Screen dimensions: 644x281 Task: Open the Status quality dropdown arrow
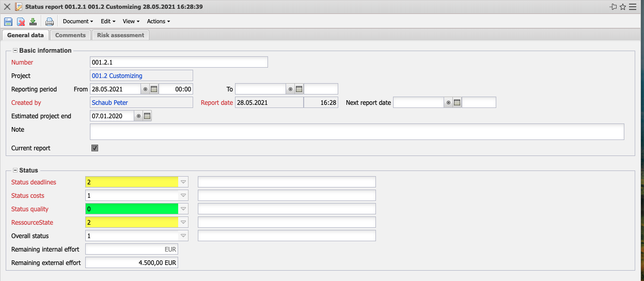(x=183, y=209)
